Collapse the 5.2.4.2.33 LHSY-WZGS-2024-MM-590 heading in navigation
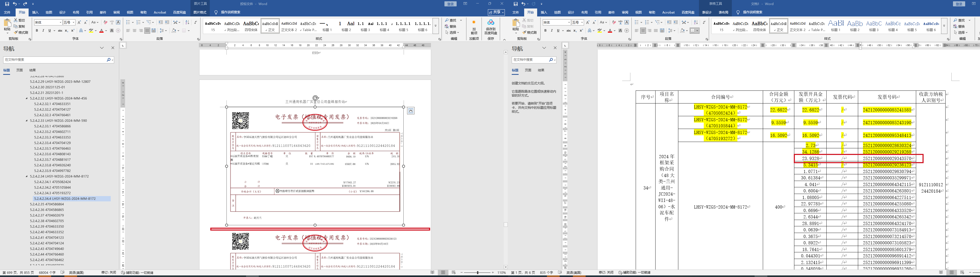Viewport: 980px width, 277px height. coord(27,121)
